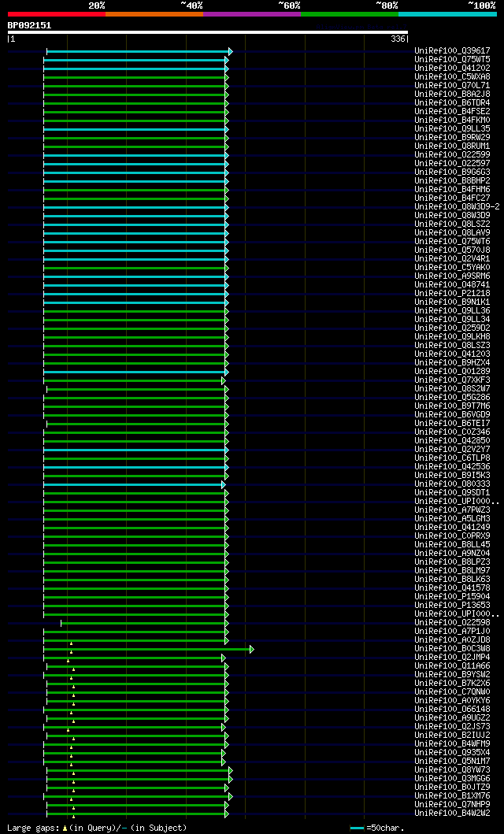Select label UniRef100_O66148
504x834 pixels.
452,709
